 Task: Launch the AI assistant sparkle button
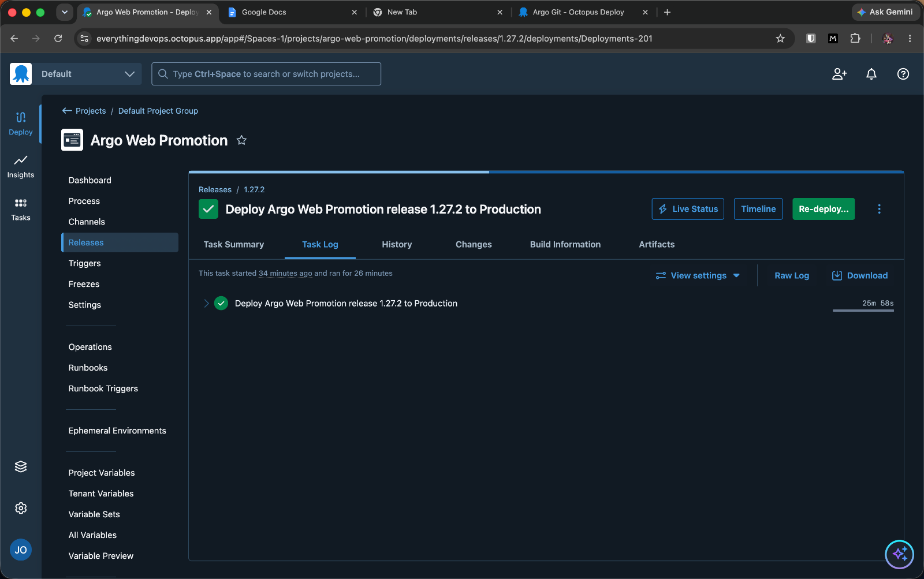(x=899, y=554)
